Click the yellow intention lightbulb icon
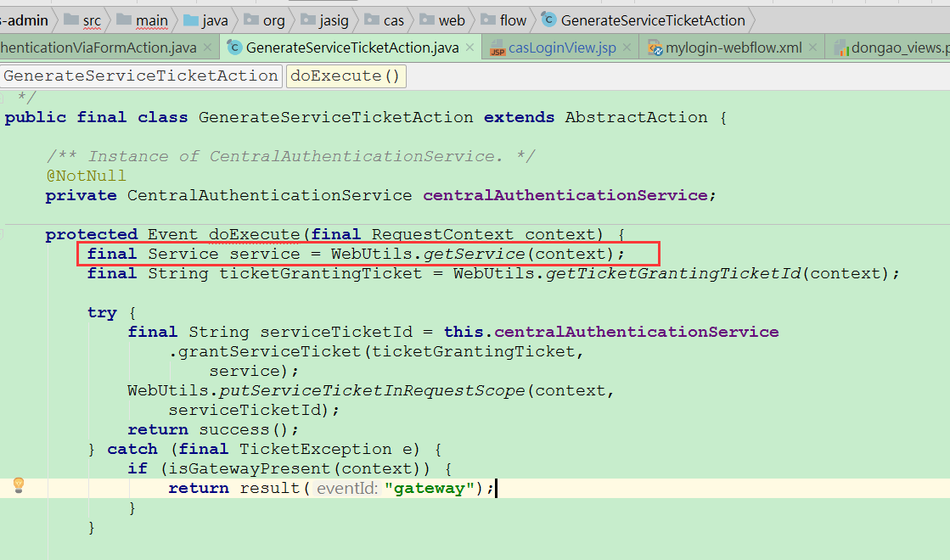Screen dimensions: 950x560 pyautogui.click(x=18, y=485)
